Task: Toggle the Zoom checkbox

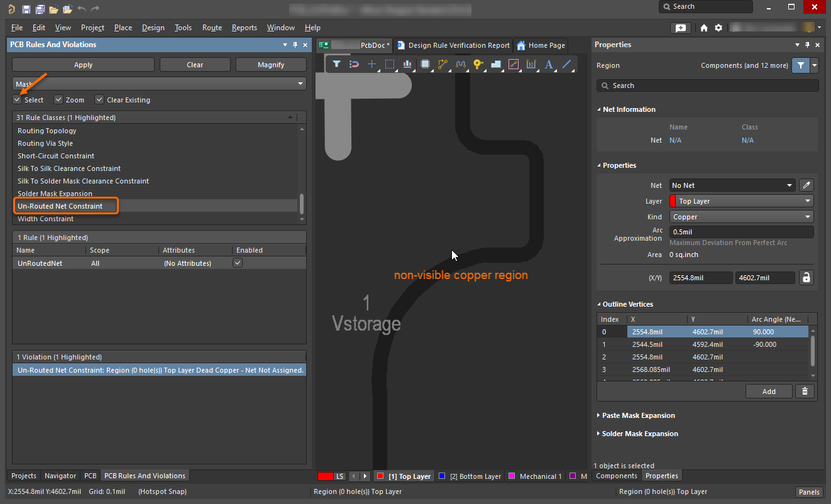Action: click(x=58, y=100)
